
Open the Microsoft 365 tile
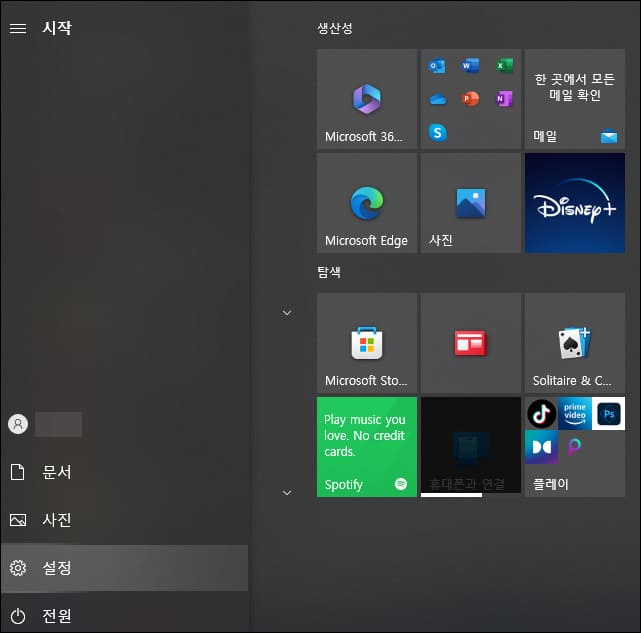(367, 99)
